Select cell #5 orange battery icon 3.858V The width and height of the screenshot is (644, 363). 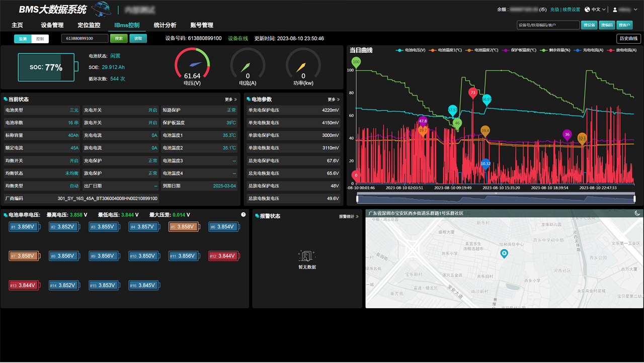click(x=184, y=227)
